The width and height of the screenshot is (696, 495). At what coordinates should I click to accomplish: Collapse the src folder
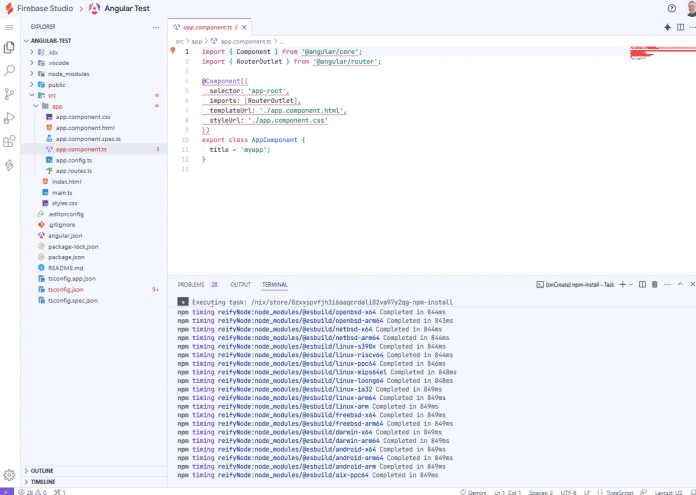pyautogui.click(x=32, y=95)
